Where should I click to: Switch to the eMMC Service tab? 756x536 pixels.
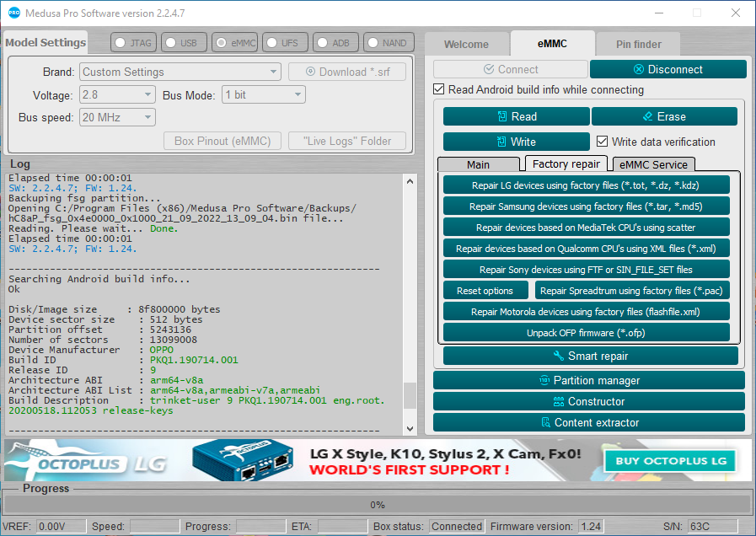coord(653,165)
